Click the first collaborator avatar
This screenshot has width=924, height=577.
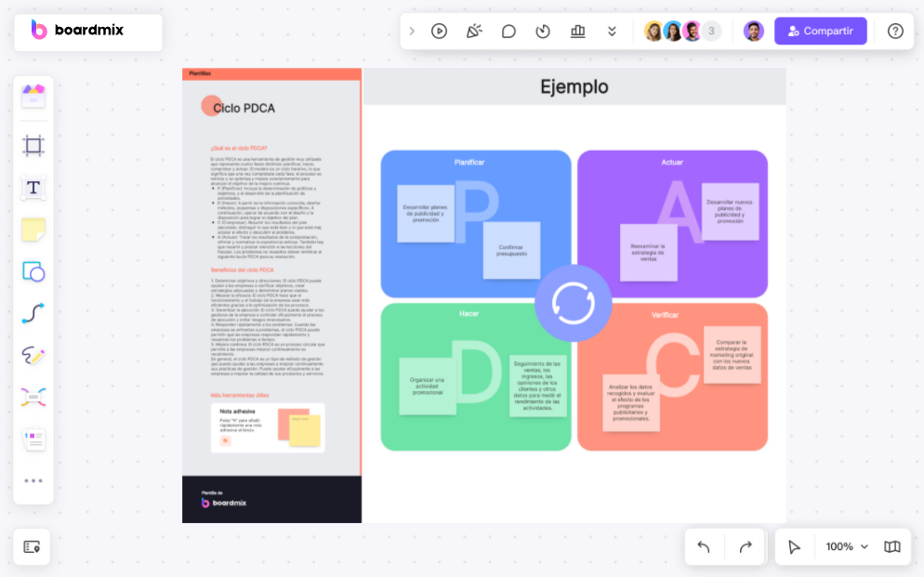(x=653, y=32)
